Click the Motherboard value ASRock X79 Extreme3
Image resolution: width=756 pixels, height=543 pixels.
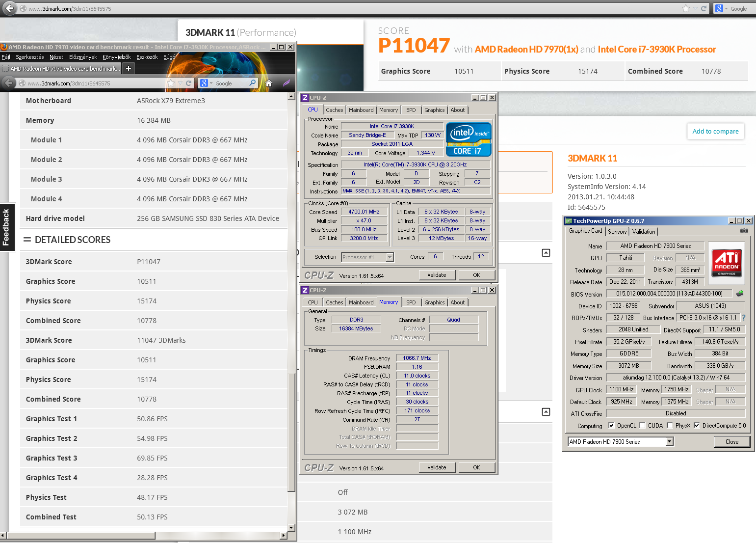(x=171, y=101)
